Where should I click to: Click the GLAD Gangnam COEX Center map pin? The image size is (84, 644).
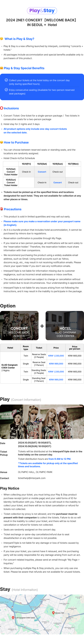pos(13,617)
